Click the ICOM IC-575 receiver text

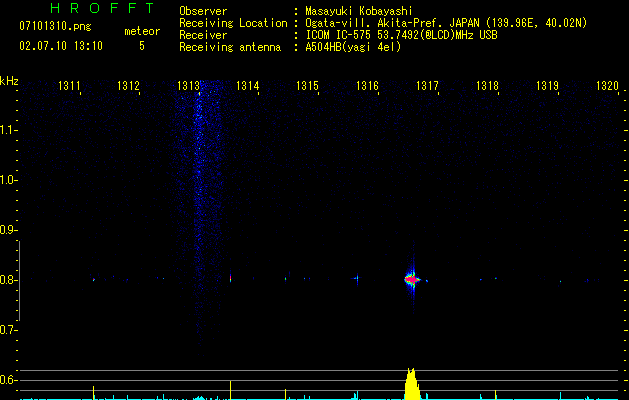pyautogui.click(x=401, y=35)
